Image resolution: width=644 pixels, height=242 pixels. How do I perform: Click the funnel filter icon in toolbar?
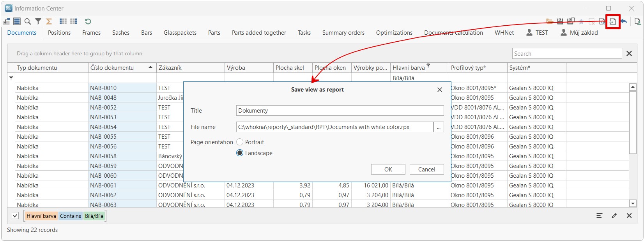tap(38, 21)
